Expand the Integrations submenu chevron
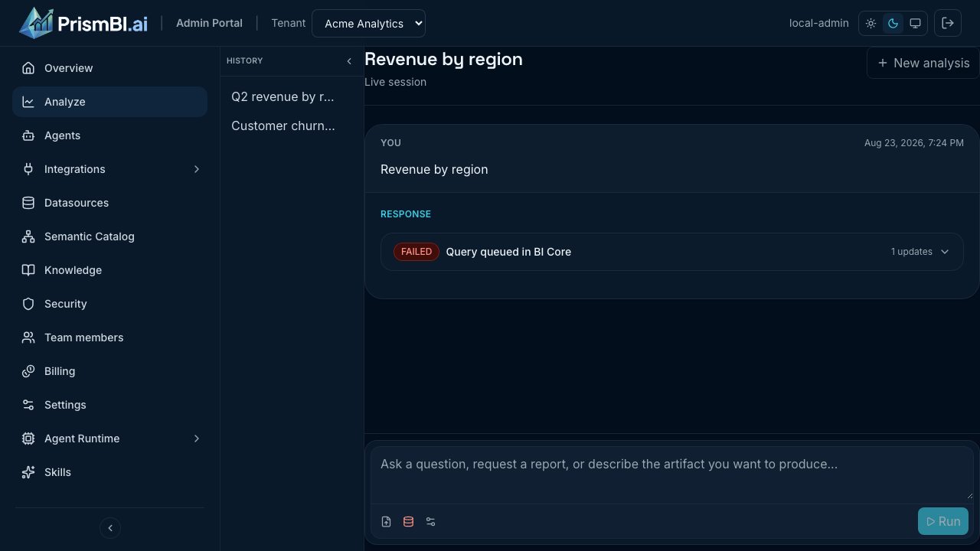This screenshot has height=551, width=980. pos(197,169)
